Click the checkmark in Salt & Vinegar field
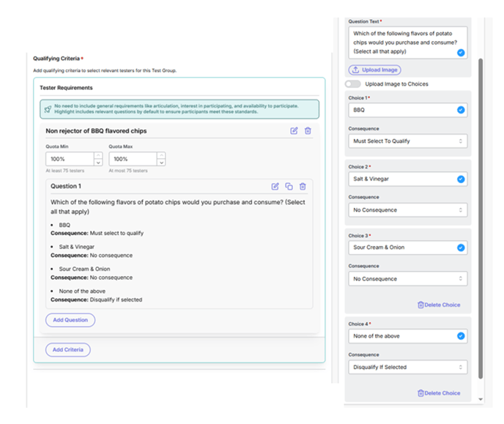The image size is (504, 424). (x=461, y=179)
